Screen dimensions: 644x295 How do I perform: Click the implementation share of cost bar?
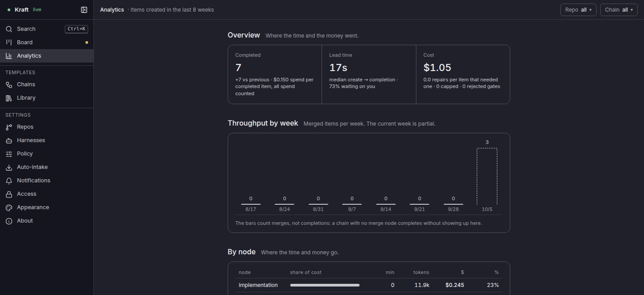pos(325,285)
